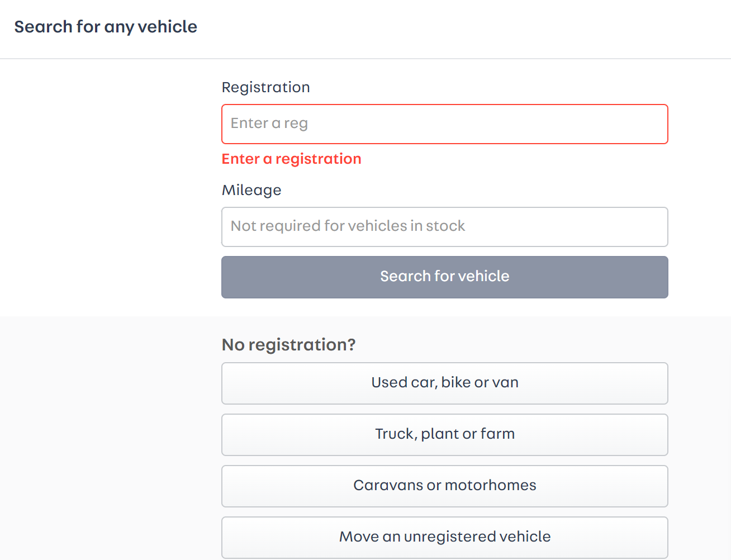Click the Mileage field label
The width and height of the screenshot is (731, 560).
click(251, 191)
